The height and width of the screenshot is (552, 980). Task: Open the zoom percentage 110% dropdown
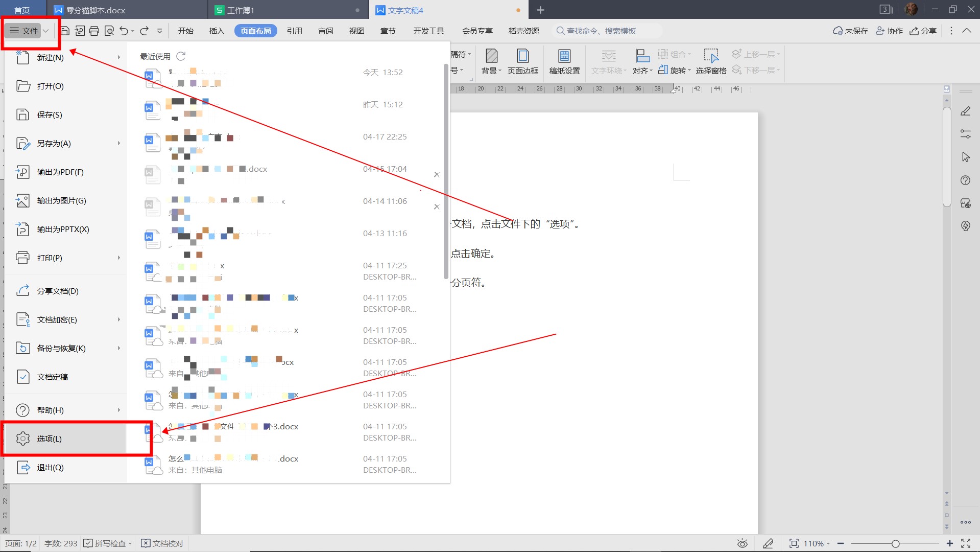(816, 543)
